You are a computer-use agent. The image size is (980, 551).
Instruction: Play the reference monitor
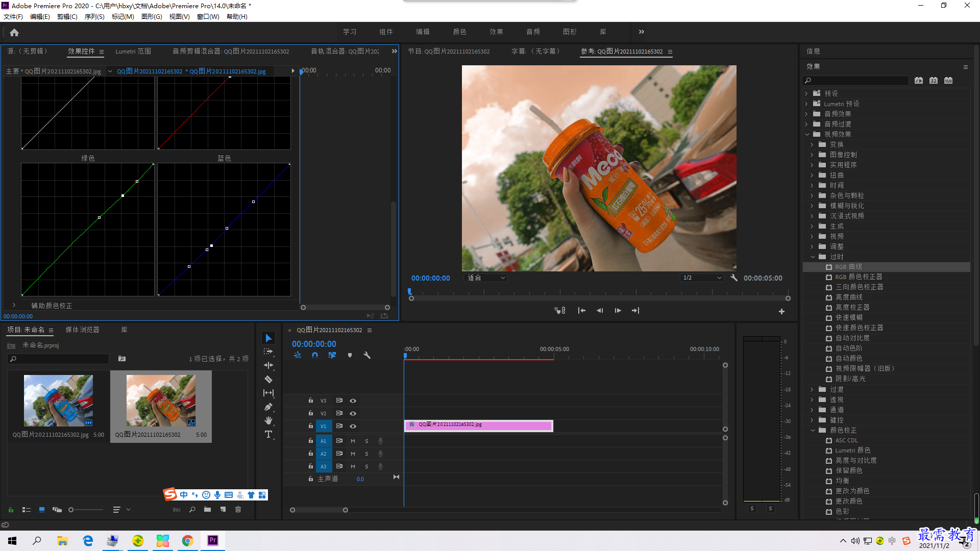pyautogui.click(x=618, y=311)
